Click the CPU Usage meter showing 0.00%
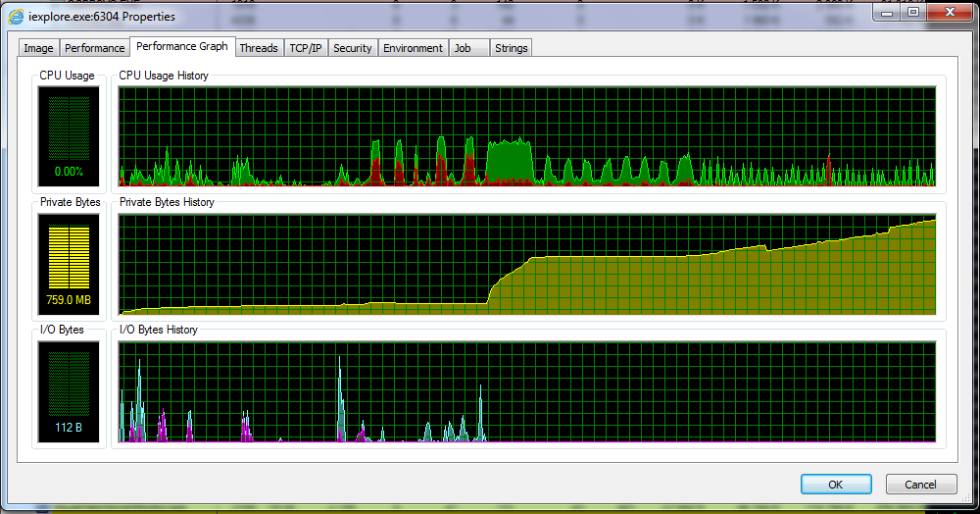The width and height of the screenshot is (980, 514). (69, 136)
